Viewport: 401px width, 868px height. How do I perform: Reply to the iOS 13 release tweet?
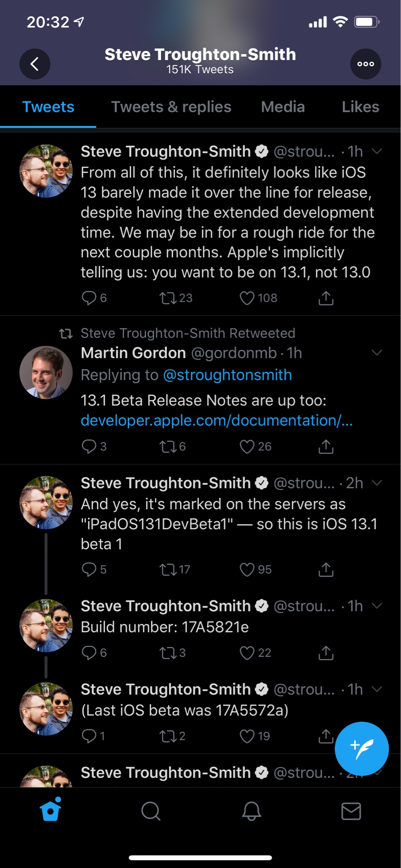coord(89,298)
